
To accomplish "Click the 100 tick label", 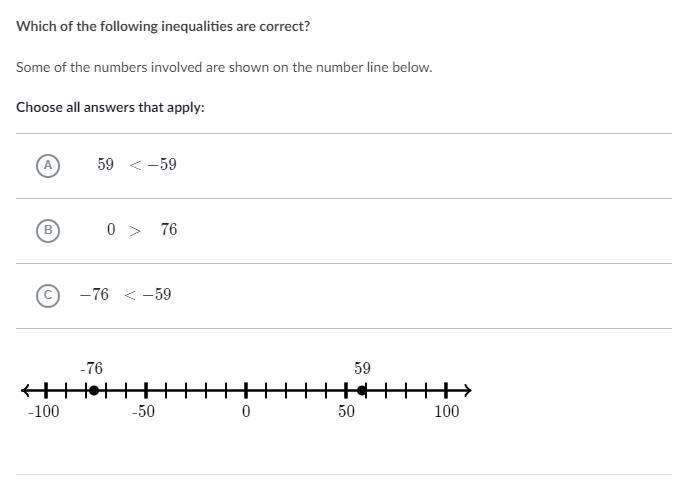I will pyautogui.click(x=446, y=412).
